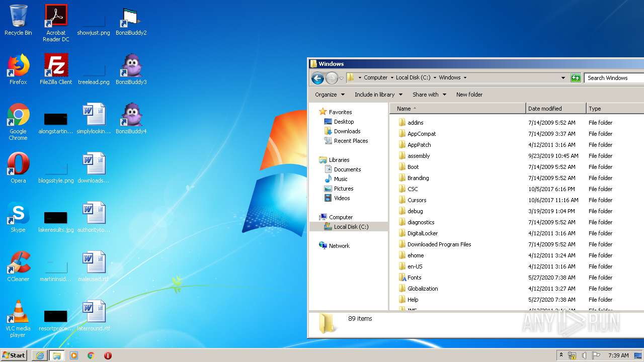Open the Share with menu
Viewport: 644px width, 362px height.
(x=429, y=95)
